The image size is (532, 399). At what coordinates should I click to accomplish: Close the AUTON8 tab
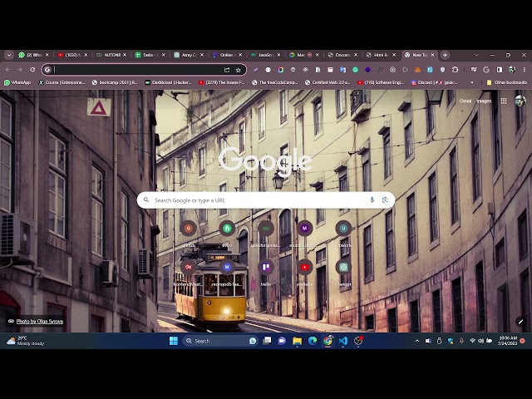point(125,55)
